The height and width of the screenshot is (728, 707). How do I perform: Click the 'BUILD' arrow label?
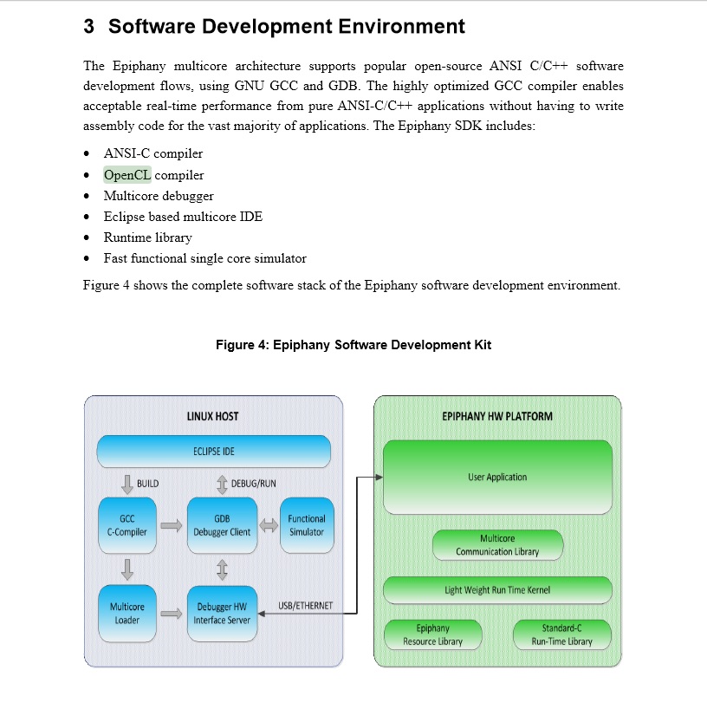(x=147, y=484)
